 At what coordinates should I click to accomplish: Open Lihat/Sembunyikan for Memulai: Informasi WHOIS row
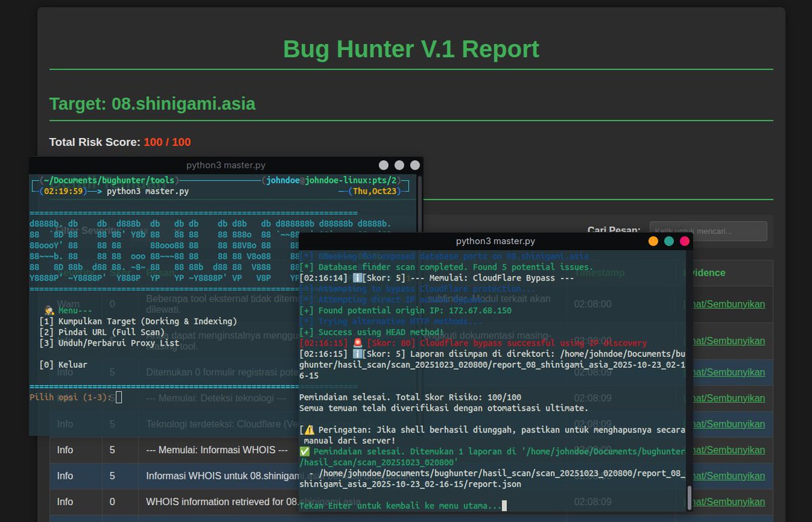tap(729, 450)
